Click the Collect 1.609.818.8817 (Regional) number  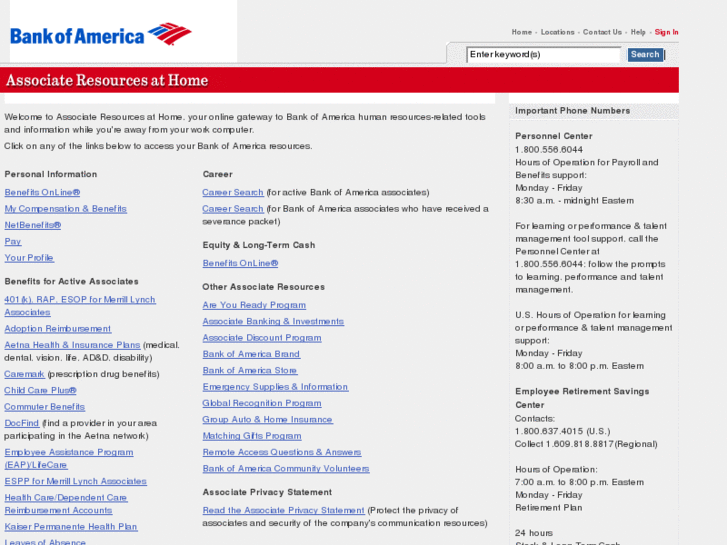586,444
